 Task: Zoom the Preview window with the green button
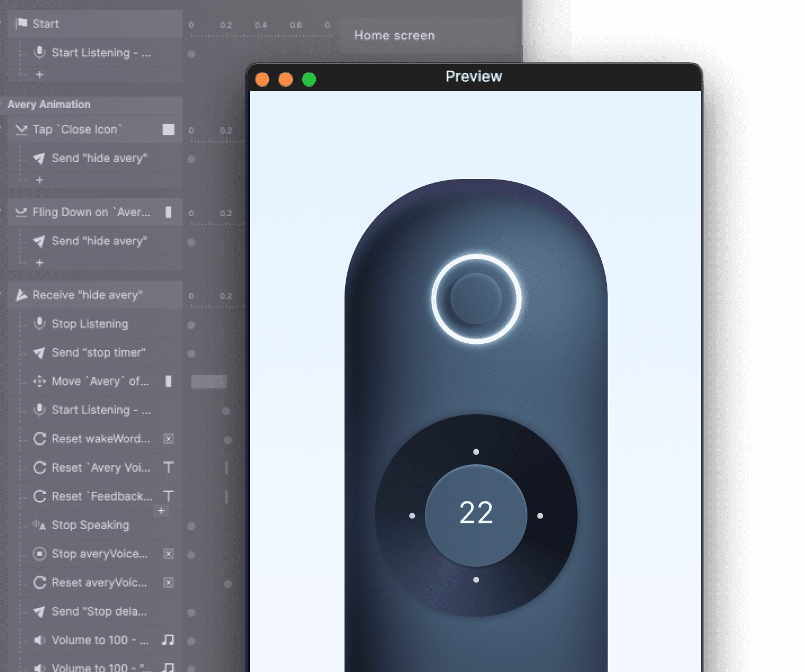[x=309, y=79]
